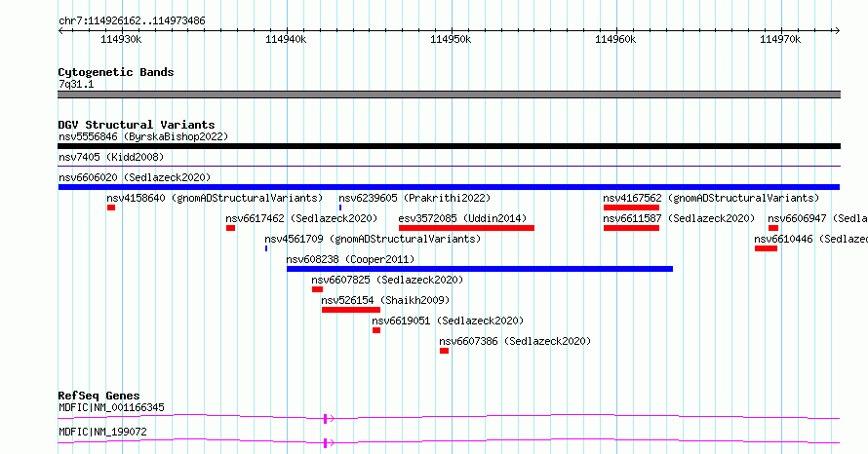This screenshot has height=454, width=868.
Task: Click the nsv4158640 red variant block
Action: (111, 208)
